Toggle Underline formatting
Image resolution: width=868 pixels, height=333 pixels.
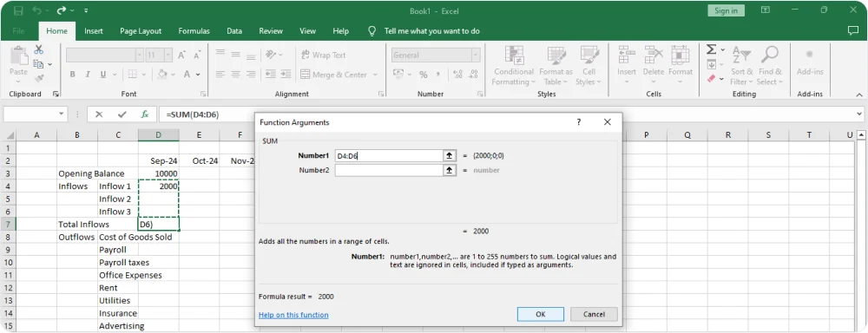tap(102, 74)
